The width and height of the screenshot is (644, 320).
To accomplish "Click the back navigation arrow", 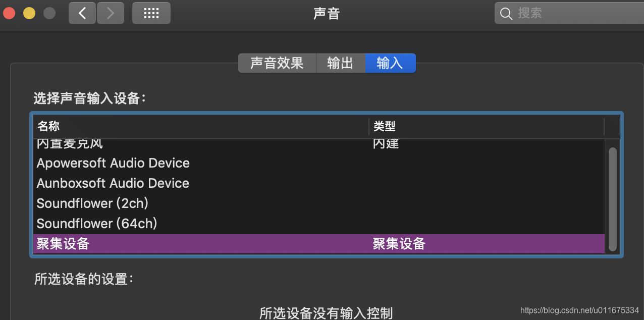I will (x=82, y=13).
